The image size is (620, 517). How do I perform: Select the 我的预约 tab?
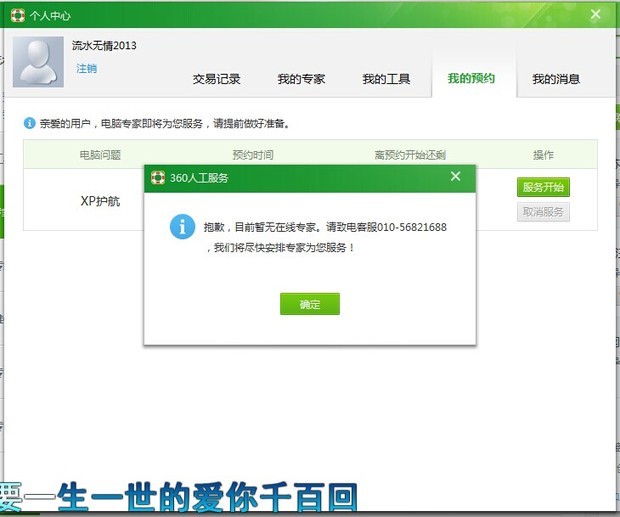(x=471, y=79)
